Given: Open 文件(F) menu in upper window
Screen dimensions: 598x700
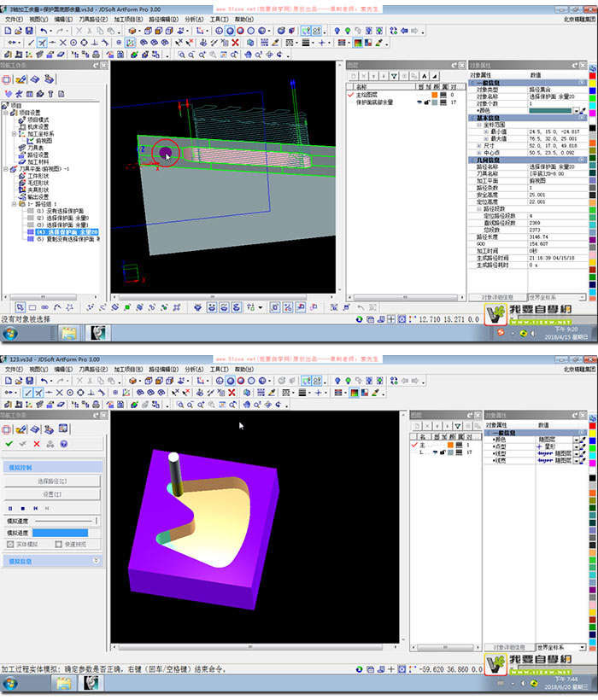Looking at the screenshot, I should tap(14, 19).
